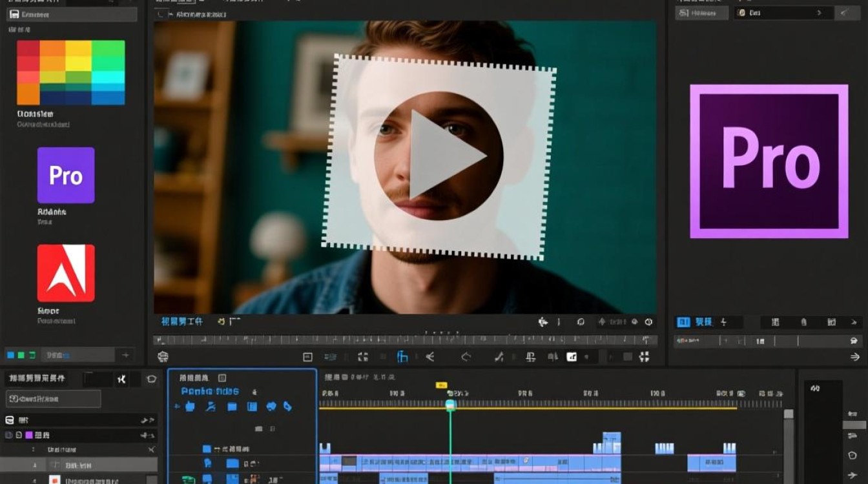Image resolution: width=868 pixels, height=484 pixels.
Task: Click the blue folder icon in the track header
Action: (232, 463)
